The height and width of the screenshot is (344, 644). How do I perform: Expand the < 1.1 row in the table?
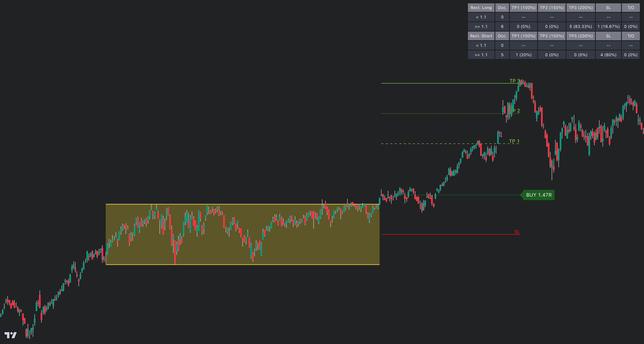pyautogui.click(x=481, y=17)
